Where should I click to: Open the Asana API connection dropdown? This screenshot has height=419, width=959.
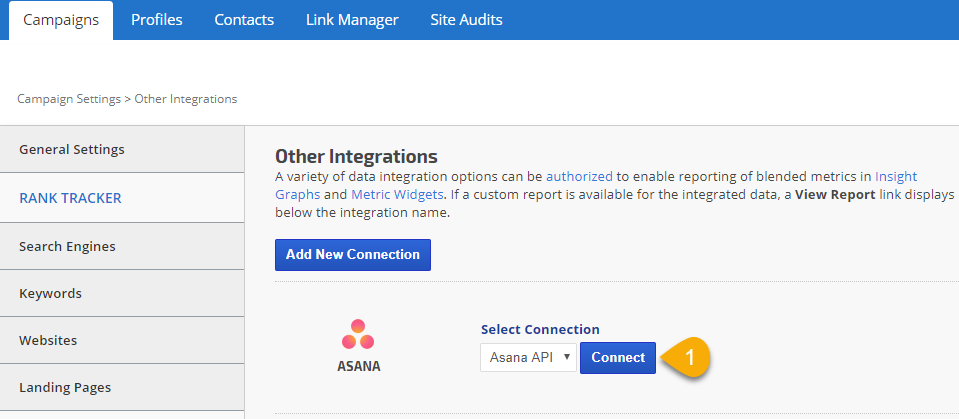point(528,357)
